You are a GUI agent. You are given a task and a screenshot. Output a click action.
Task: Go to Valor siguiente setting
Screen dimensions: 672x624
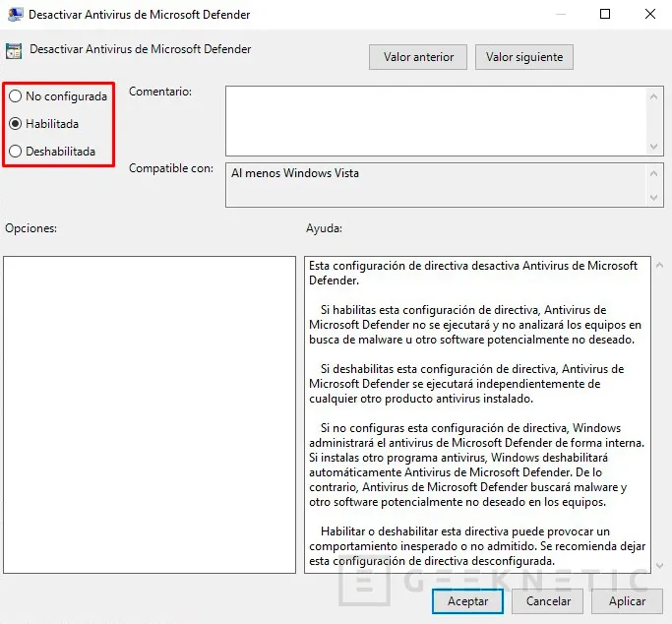[524, 57]
